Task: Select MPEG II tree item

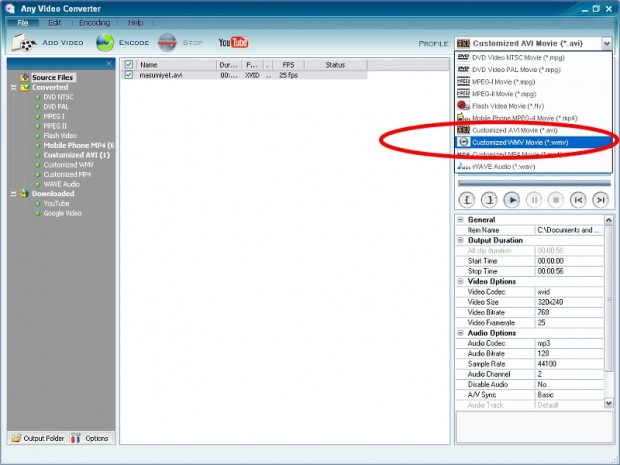Action: [55, 126]
